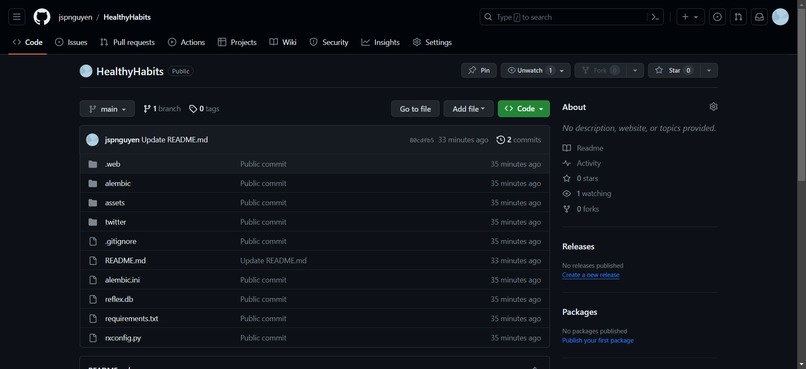Open the .web folder
The height and width of the screenshot is (369, 806).
[x=113, y=164]
